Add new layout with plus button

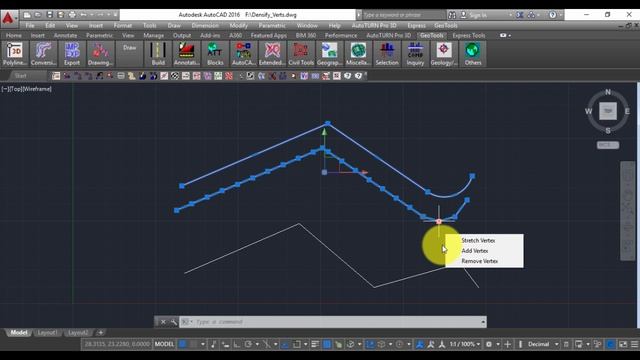click(x=100, y=333)
